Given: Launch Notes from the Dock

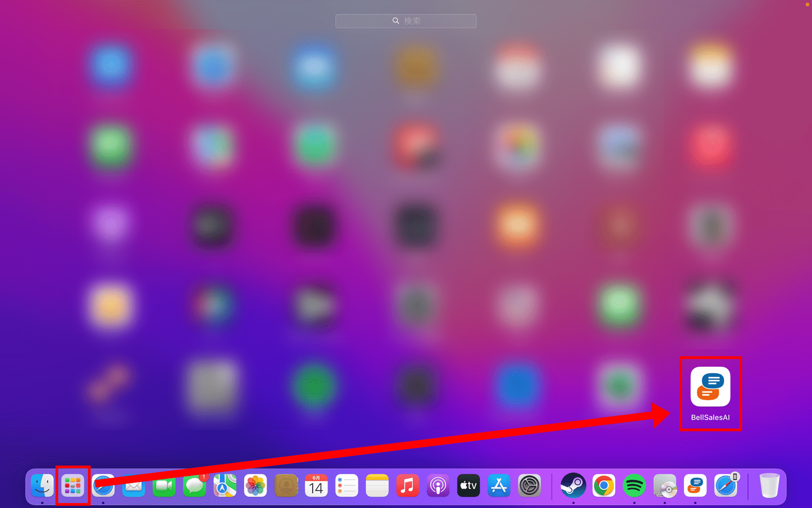Looking at the screenshot, I should click(377, 486).
